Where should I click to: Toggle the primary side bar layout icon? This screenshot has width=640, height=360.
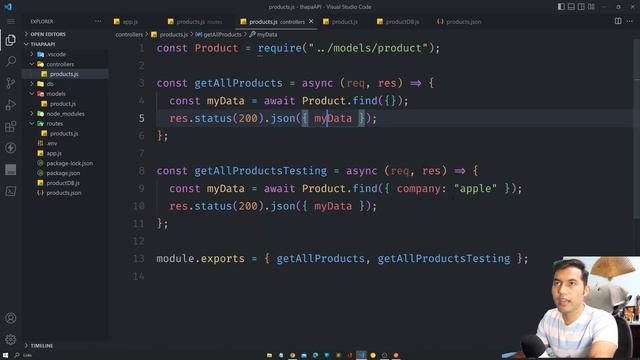(561, 7)
